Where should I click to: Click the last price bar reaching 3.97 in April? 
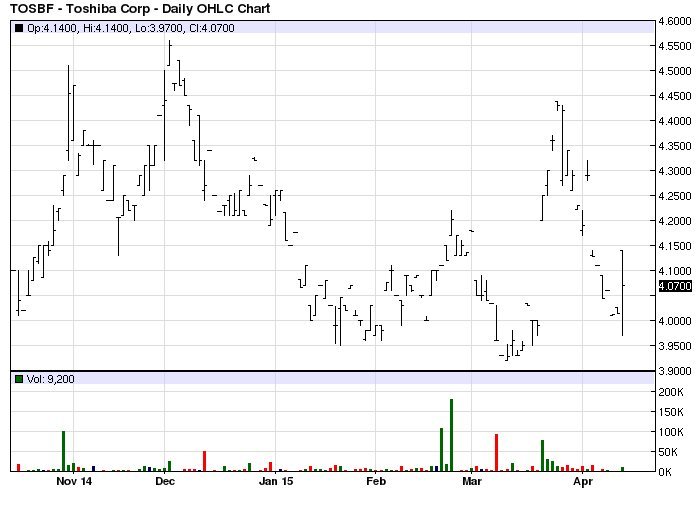coord(622,293)
